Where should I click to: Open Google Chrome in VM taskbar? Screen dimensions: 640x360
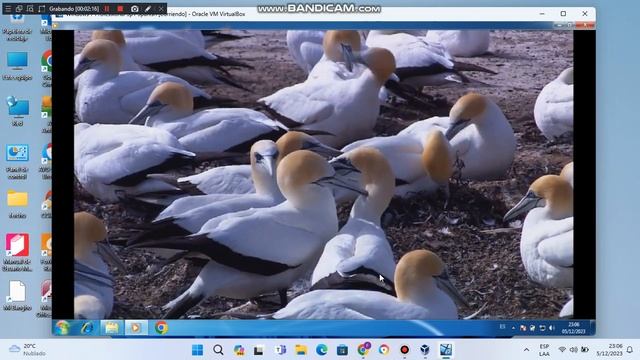click(161, 328)
